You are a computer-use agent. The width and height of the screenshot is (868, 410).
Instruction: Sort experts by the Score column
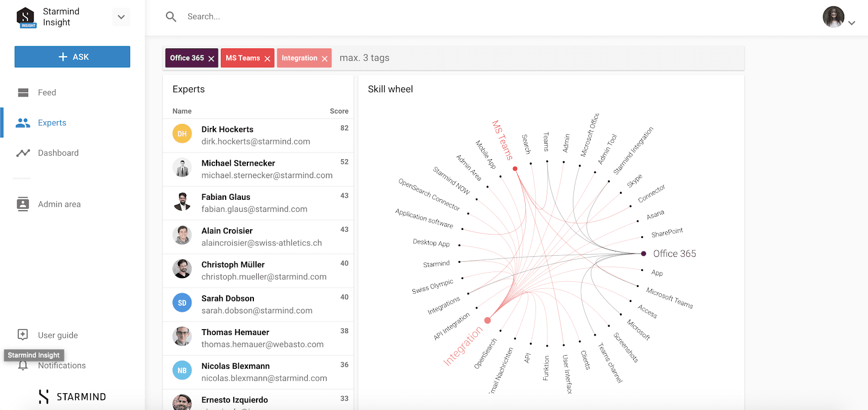pos(339,111)
